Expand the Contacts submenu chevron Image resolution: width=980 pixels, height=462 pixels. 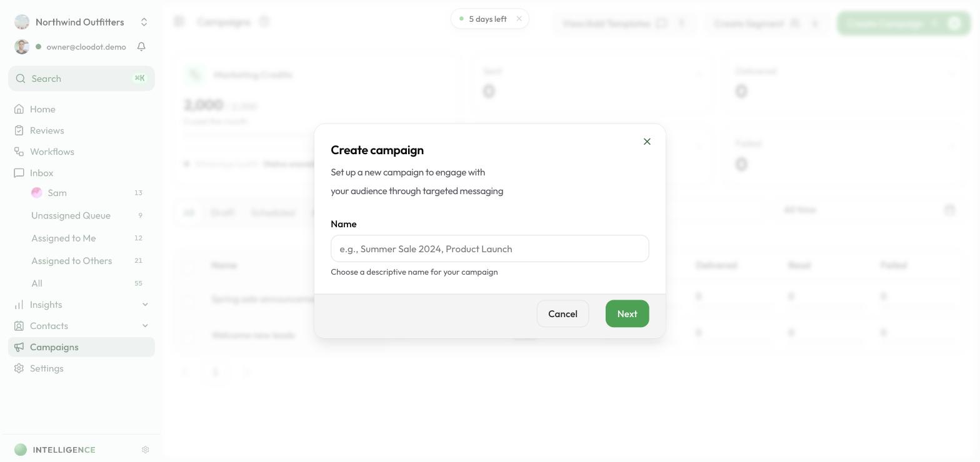click(145, 326)
